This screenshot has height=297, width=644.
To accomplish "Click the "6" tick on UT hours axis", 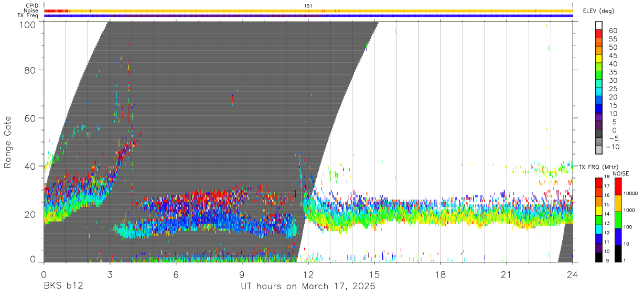I will click(176, 274).
